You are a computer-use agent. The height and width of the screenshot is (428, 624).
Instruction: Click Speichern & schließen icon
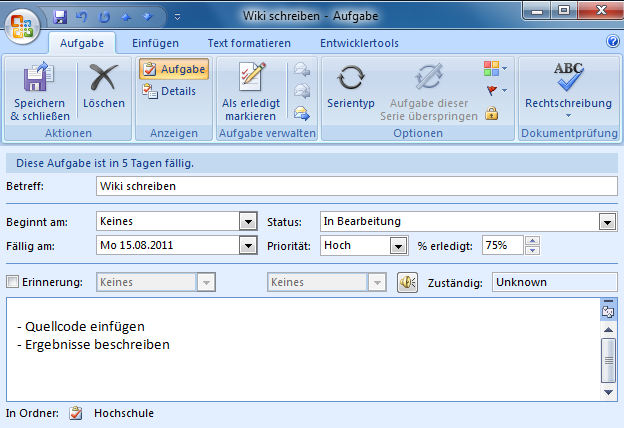pyautogui.click(x=36, y=80)
